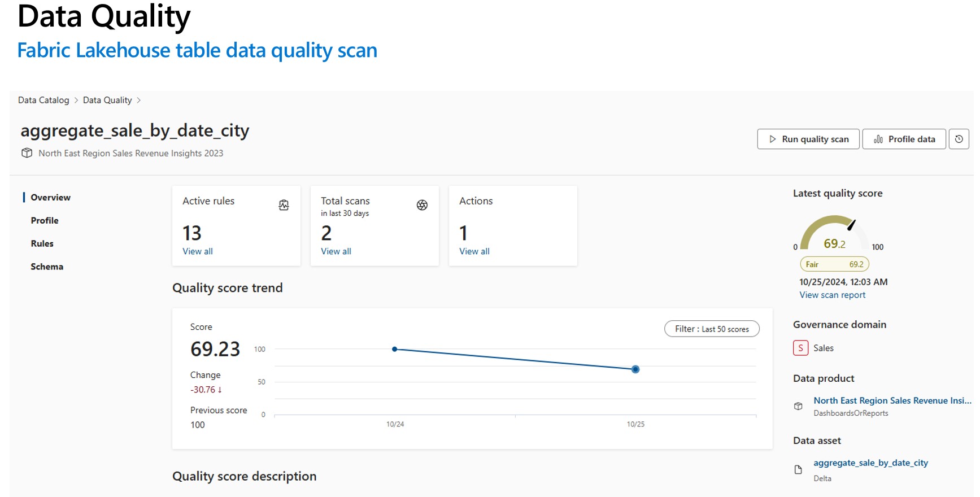This screenshot has height=497, width=980.
Task: Click the Active rules card icon
Action: coord(284,205)
